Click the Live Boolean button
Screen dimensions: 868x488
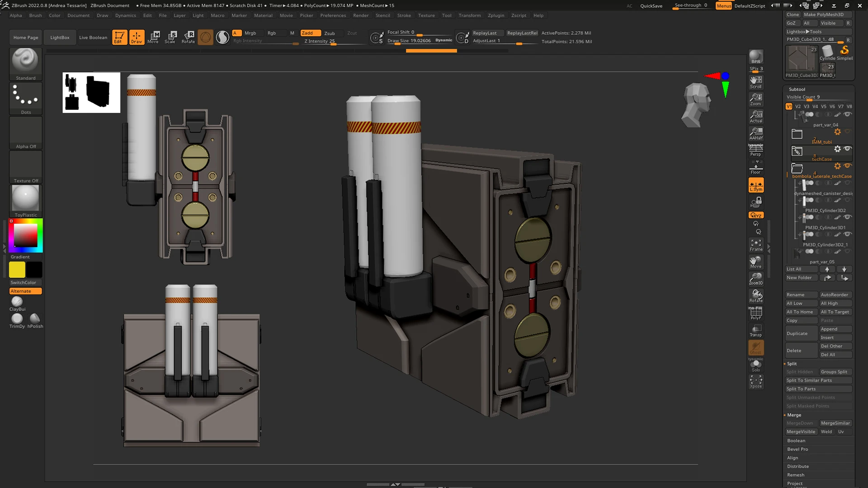93,38
